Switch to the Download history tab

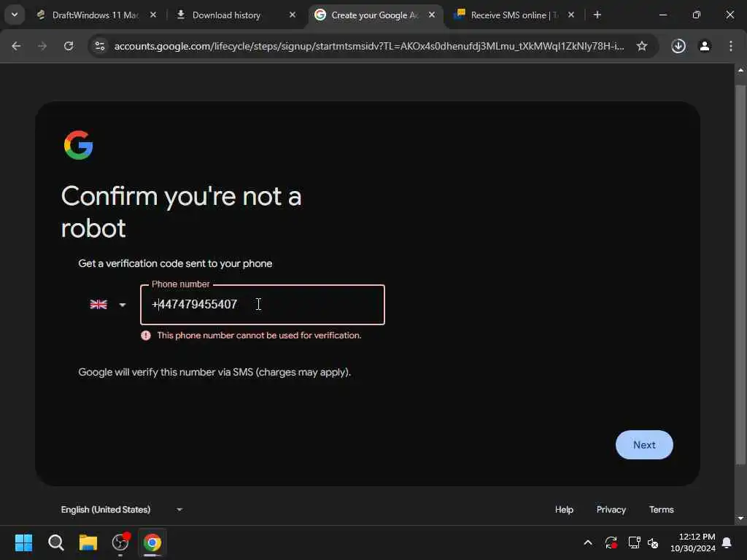[x=226, y=15]
